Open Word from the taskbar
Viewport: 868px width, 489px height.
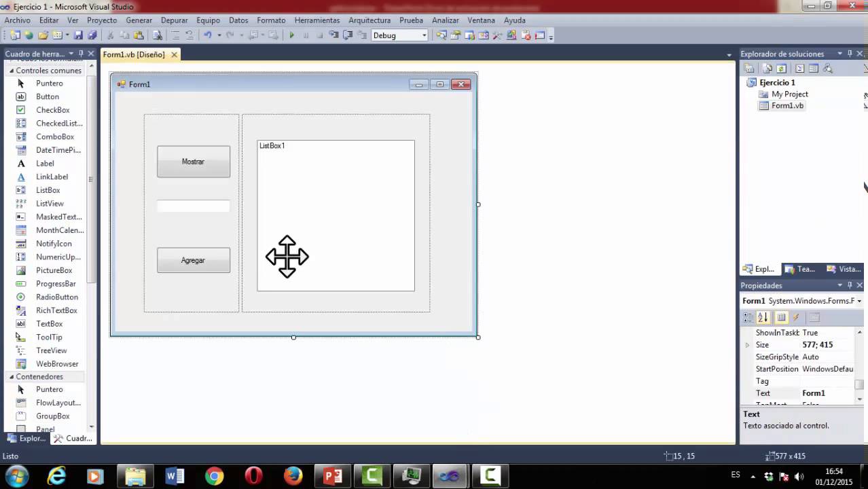pos(175,476)
